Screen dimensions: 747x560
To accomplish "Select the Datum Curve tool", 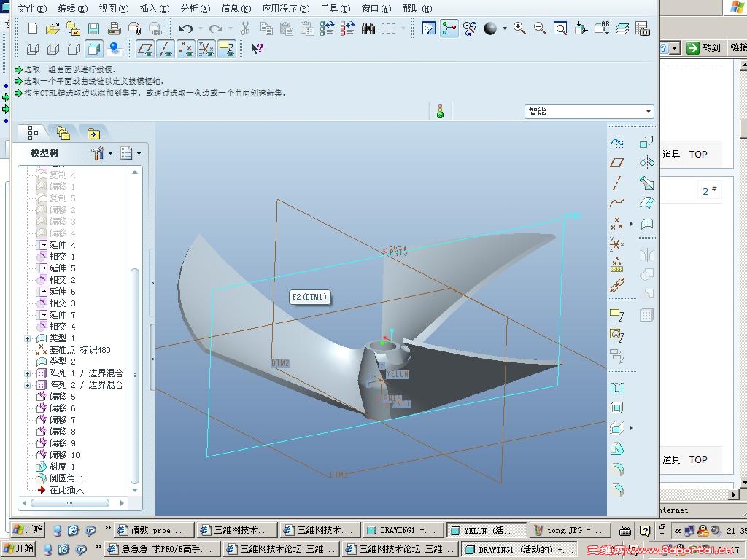I will tap(616, 203).
